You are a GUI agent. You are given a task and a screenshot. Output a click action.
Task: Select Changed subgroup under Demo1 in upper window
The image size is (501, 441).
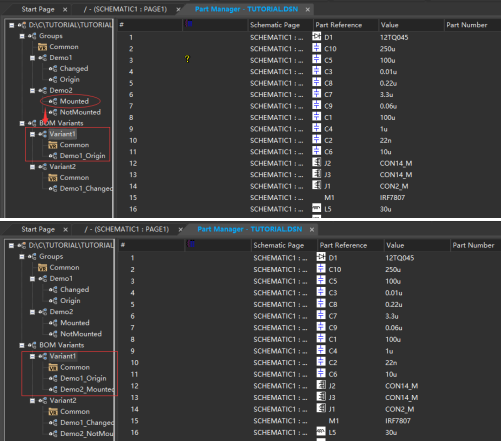[x=74, y=69]
